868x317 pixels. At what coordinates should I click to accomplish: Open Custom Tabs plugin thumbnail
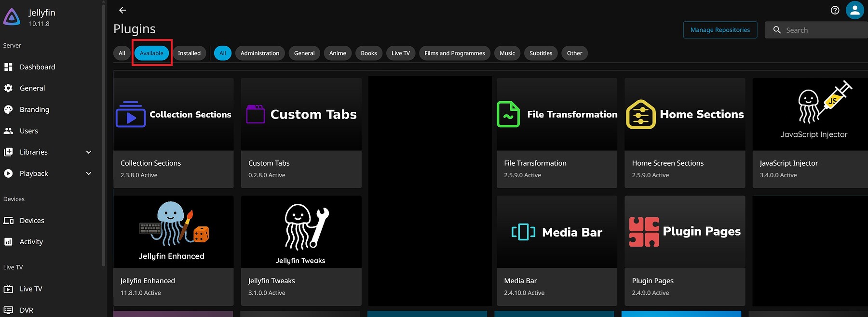point(301,114)
